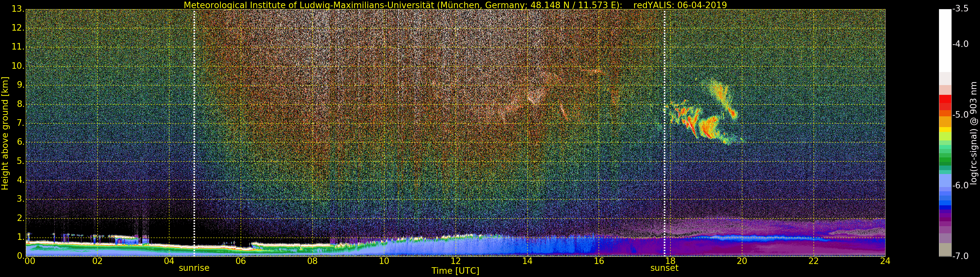Click the 'sunrise' label below the time axis
The image size is (980, 277).
[x=194, y=268]
